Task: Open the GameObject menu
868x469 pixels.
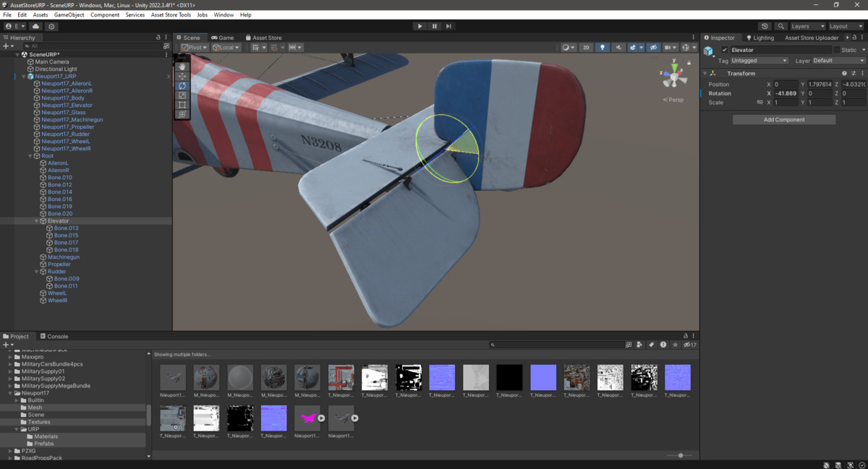Action: point(69,14)
